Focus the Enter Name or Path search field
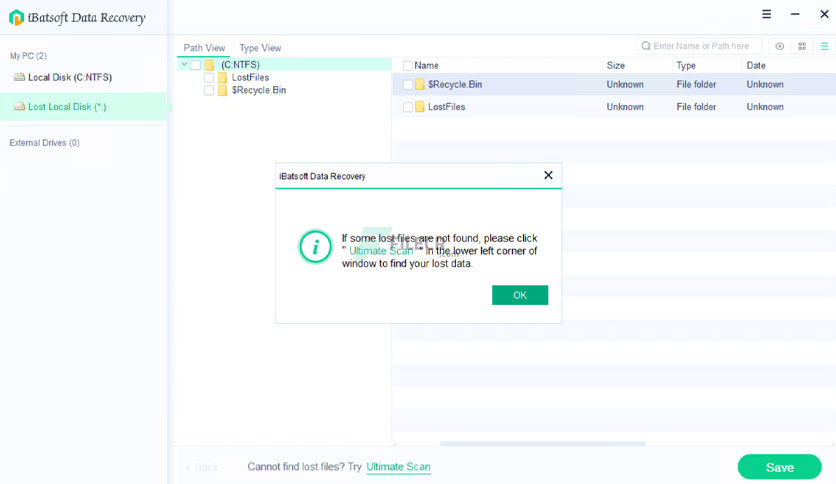Screen dimensions: 836x484 click(699, 46)
